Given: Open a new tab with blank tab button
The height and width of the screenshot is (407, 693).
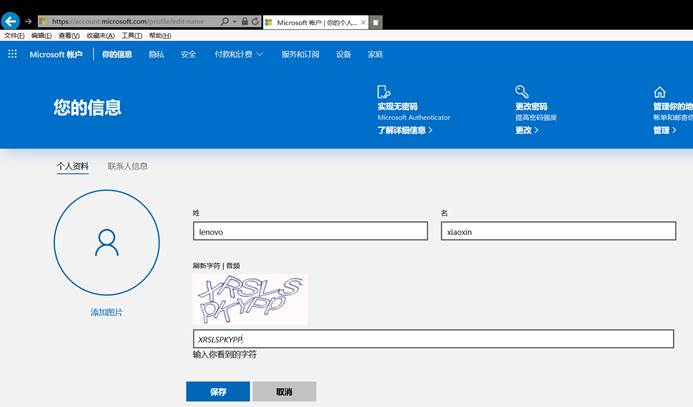Looking at the screenshot, I should pos(375,22).
